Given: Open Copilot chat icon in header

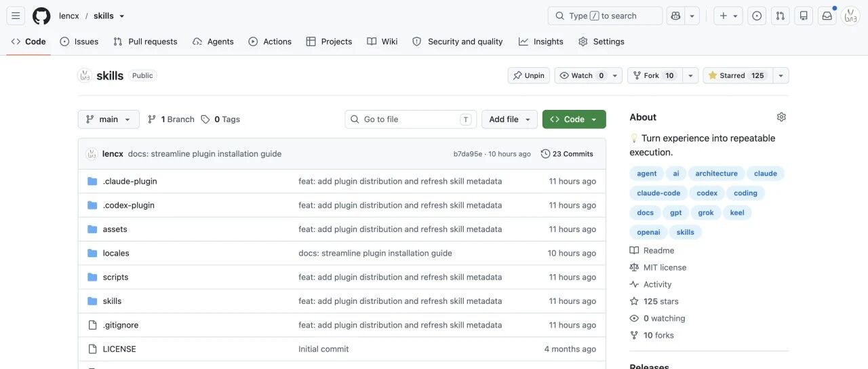Looking at the screenshot, I should pyautogui.click(x=675, y=16).
